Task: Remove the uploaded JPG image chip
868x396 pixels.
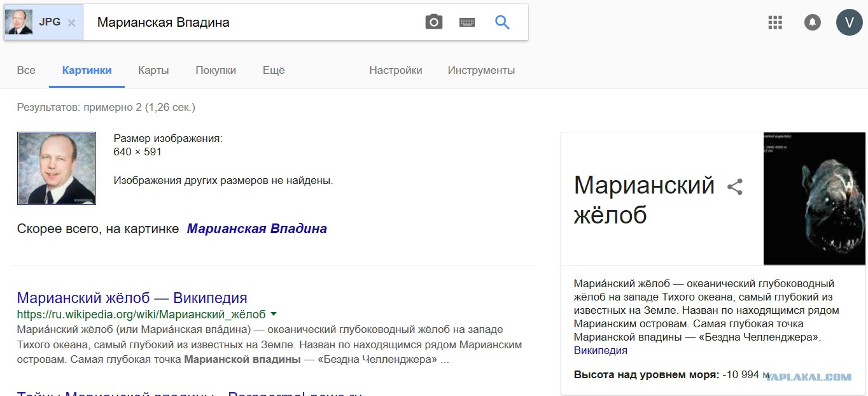Action: click(71, 23)
